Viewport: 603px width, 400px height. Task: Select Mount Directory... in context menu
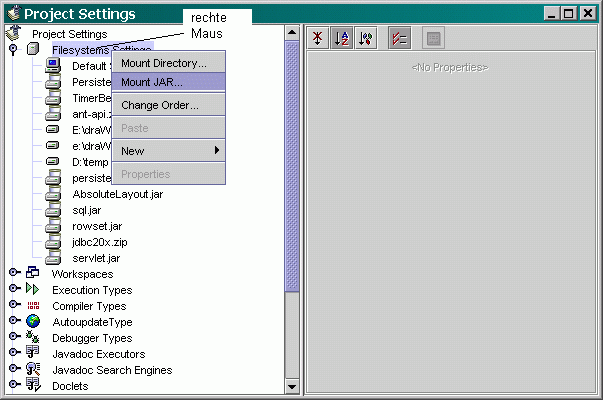click(x=163, y=63)
